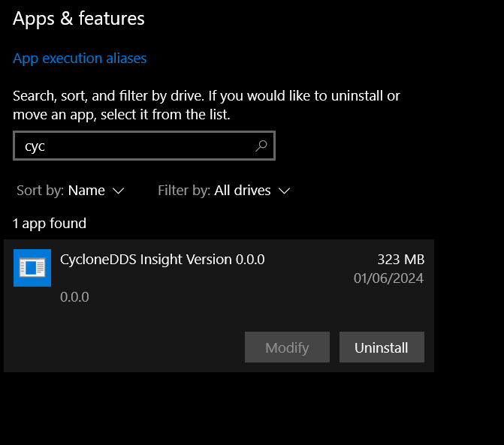The height and width of the screenshot is (445, 504).
Task: Uninstall CycloneDDS Insight
Action: (x=382, y=347)
